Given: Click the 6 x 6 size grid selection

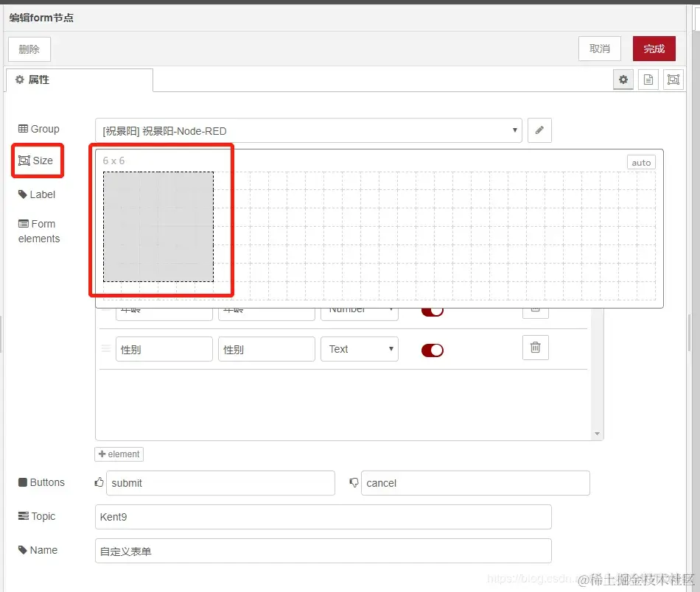Looking at the screenshot, I should 158,227.
